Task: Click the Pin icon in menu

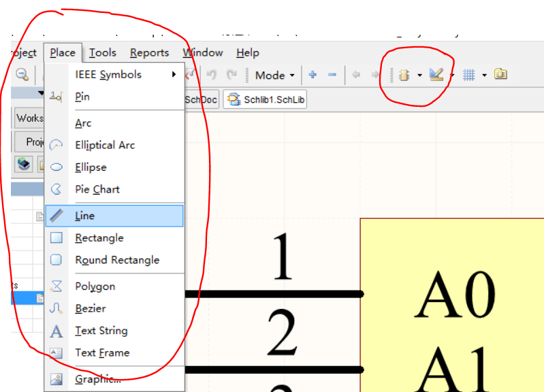Action: [56, 97]
